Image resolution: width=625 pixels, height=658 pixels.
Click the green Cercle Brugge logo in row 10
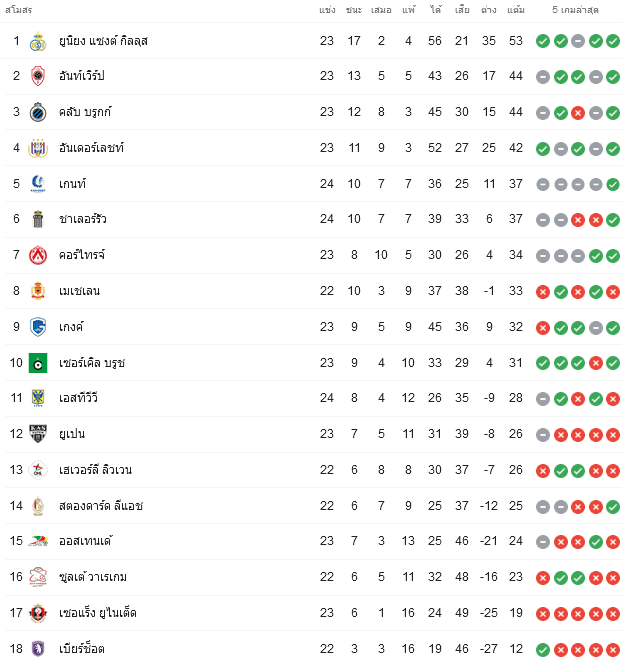pos(38,363)
